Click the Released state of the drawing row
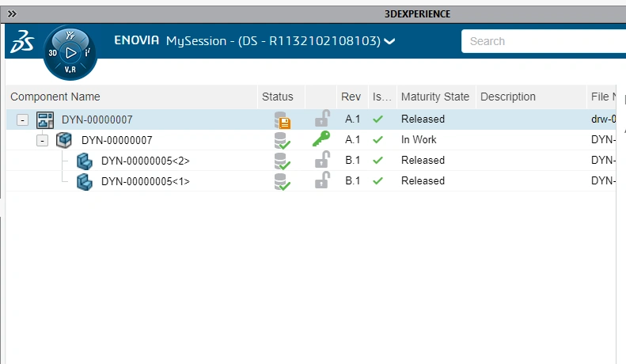The width and height of the screenshot is (626, 364). point(423,119)
